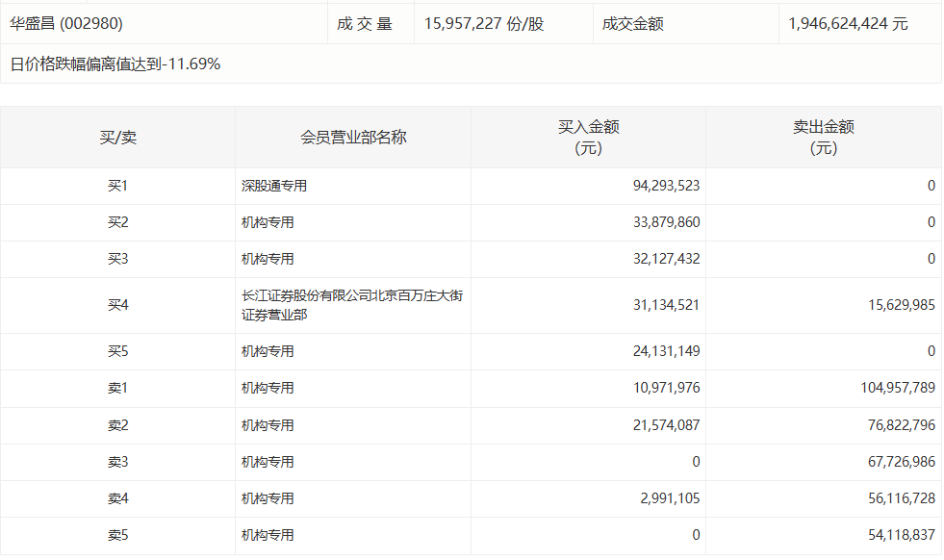Viewport: 944px width, 560px height.
Task: Click the 会员营业部名称 column header
Action: pyautogui.click(x=353, y=138)
